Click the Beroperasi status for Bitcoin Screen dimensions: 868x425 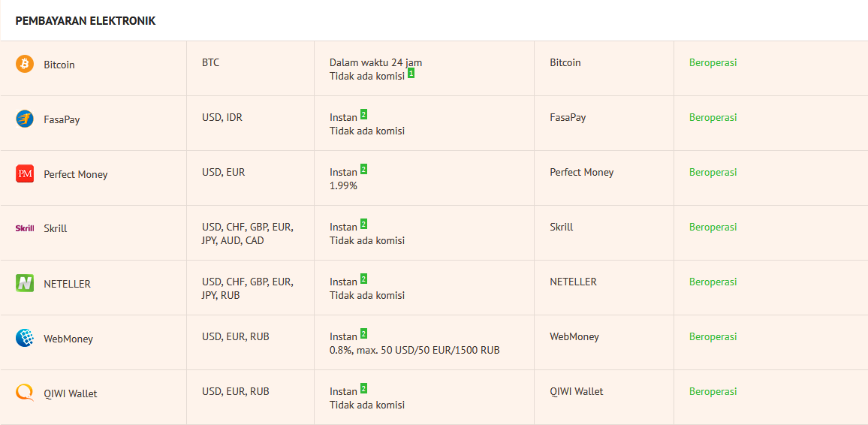click(713, 62)
